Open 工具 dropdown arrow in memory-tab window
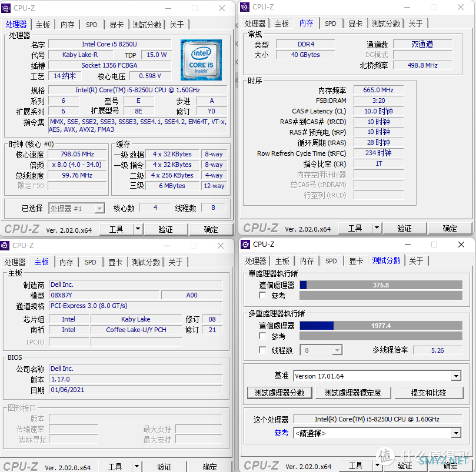 pos(377,228)
